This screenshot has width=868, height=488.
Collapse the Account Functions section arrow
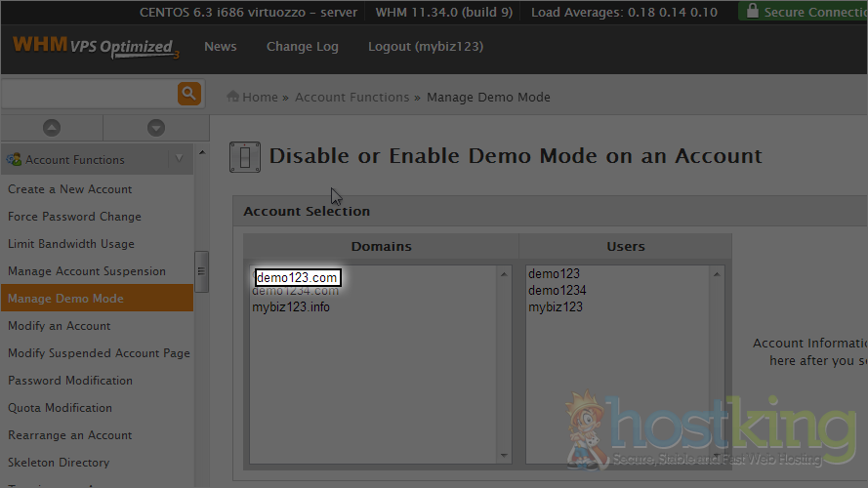(x=179, y=159)
